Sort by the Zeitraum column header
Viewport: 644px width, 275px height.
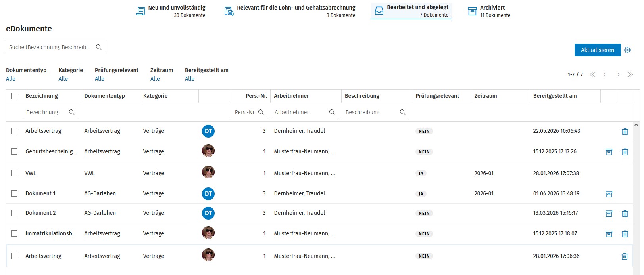[486, 96]
